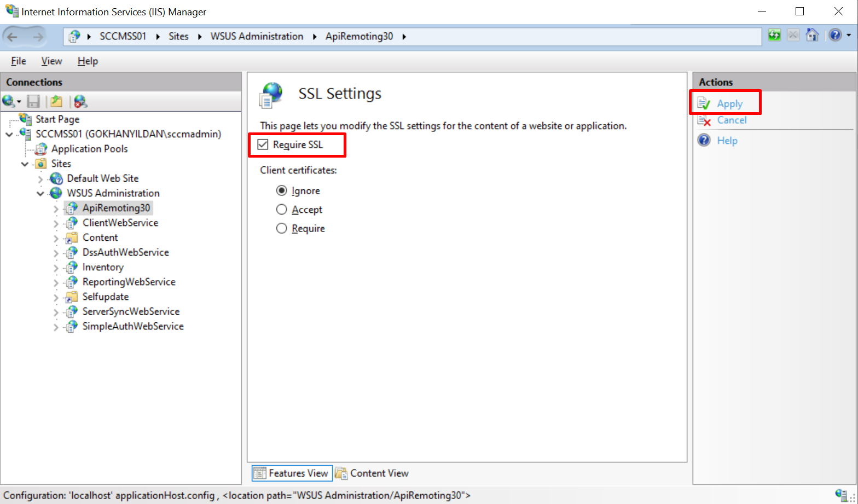
Task: Click ApiRemoting30 in the address breadcrumb
Action: tap(359, 36)
